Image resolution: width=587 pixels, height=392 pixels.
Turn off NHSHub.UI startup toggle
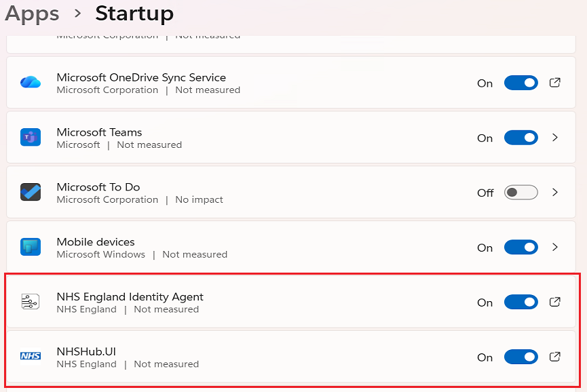click(x=520, y=357)
